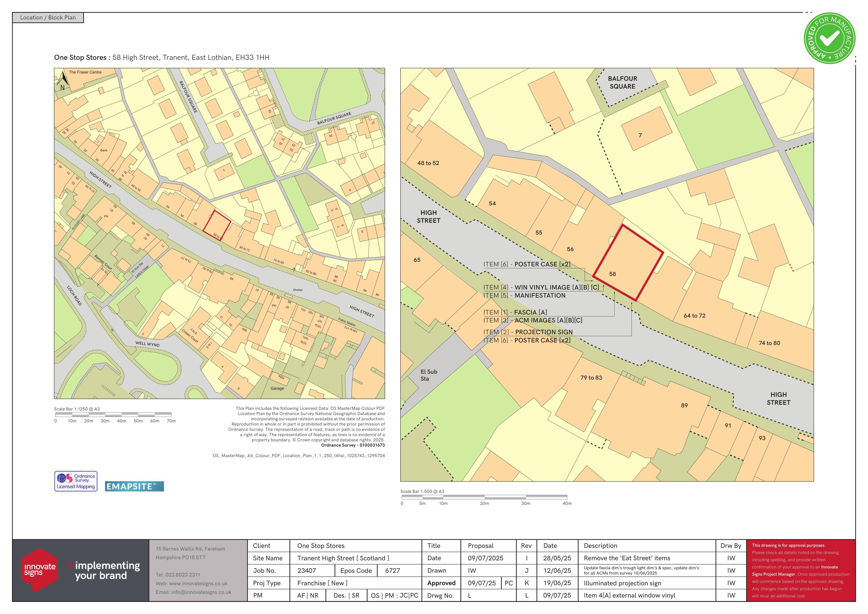Click the "El Sub Sta" label in the block plan

click(429, 375)
